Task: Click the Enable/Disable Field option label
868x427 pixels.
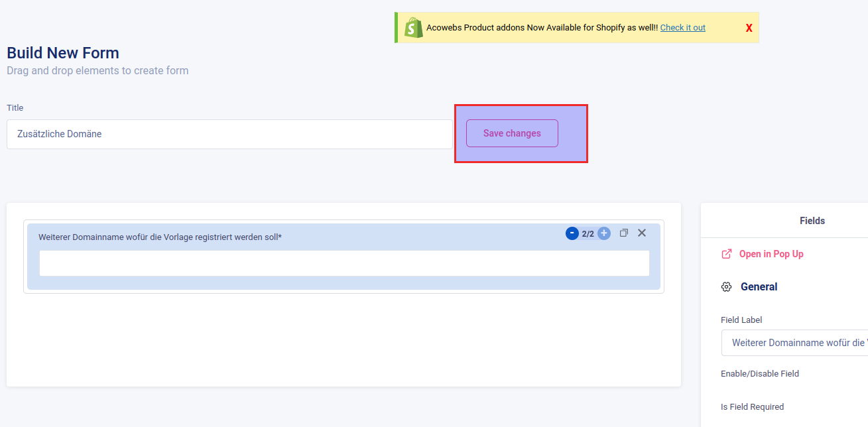Action: pos(759,374)
